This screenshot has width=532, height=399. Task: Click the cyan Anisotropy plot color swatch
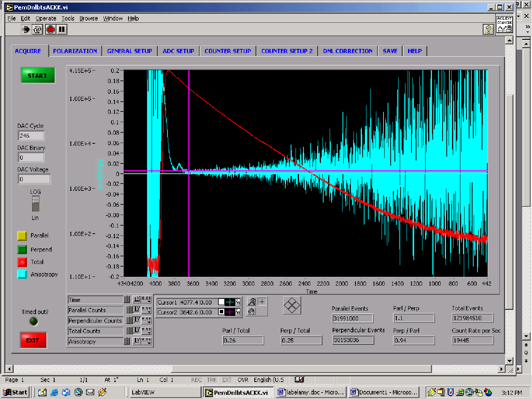click(x=22, y=274)
